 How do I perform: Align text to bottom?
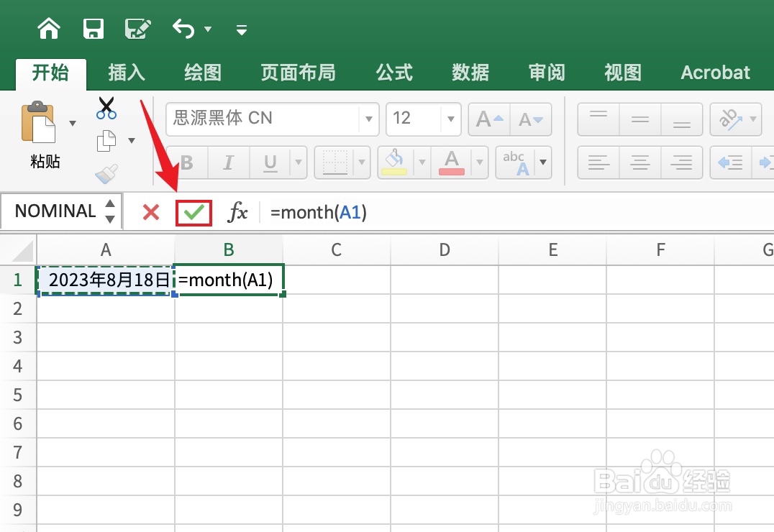point(681,119)
